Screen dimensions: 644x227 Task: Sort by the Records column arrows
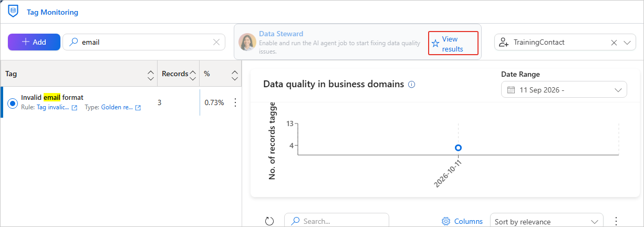click(x=193, y=75)
